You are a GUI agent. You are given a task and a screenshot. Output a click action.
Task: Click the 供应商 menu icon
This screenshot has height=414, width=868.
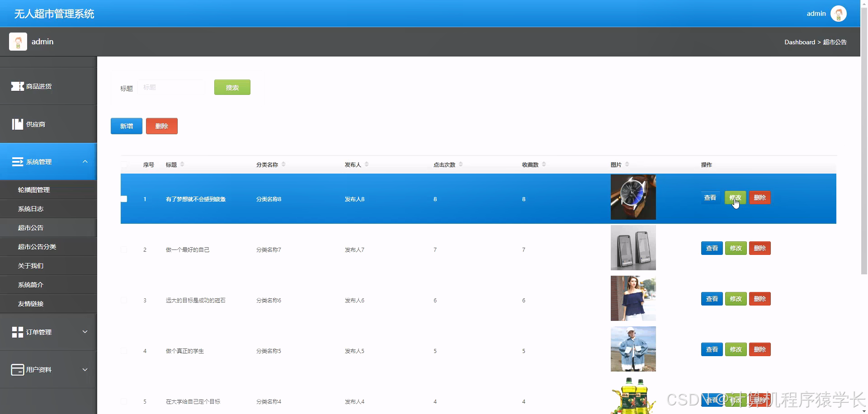tap(17, 124)
